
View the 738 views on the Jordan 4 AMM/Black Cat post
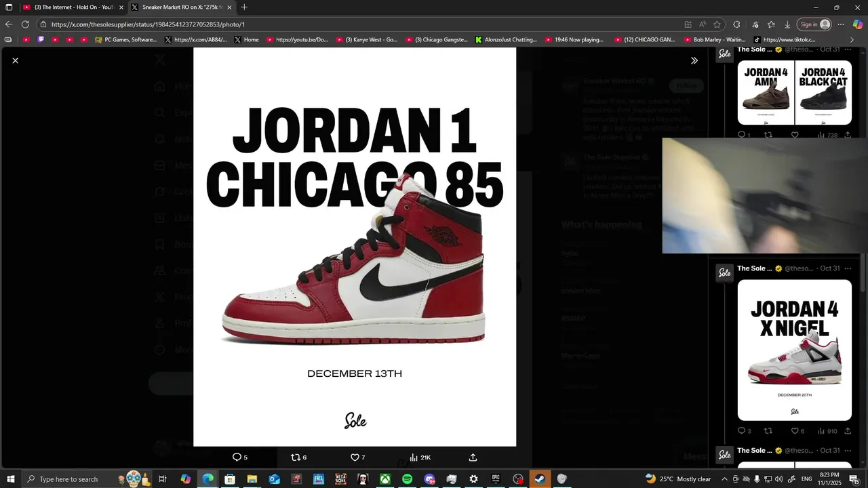point(827,135)
